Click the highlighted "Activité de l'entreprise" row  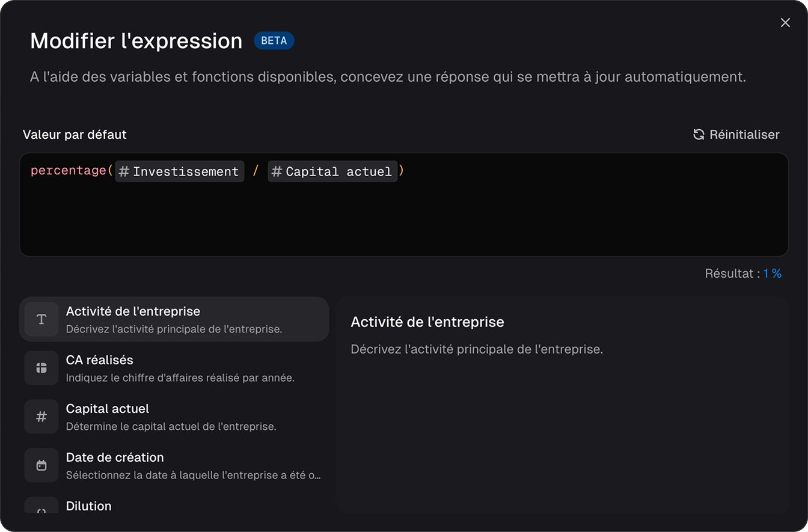tap(174, 319)
